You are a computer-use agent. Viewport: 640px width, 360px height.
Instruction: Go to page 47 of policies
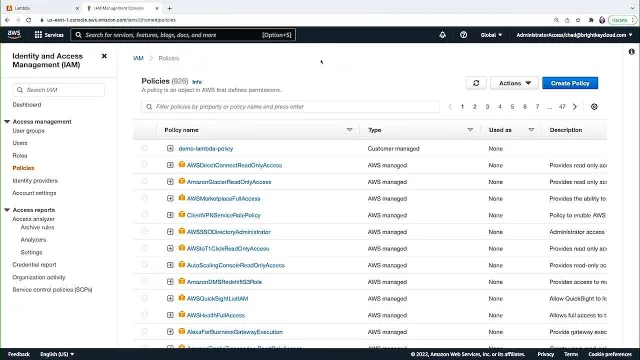[x=562, y=107]
